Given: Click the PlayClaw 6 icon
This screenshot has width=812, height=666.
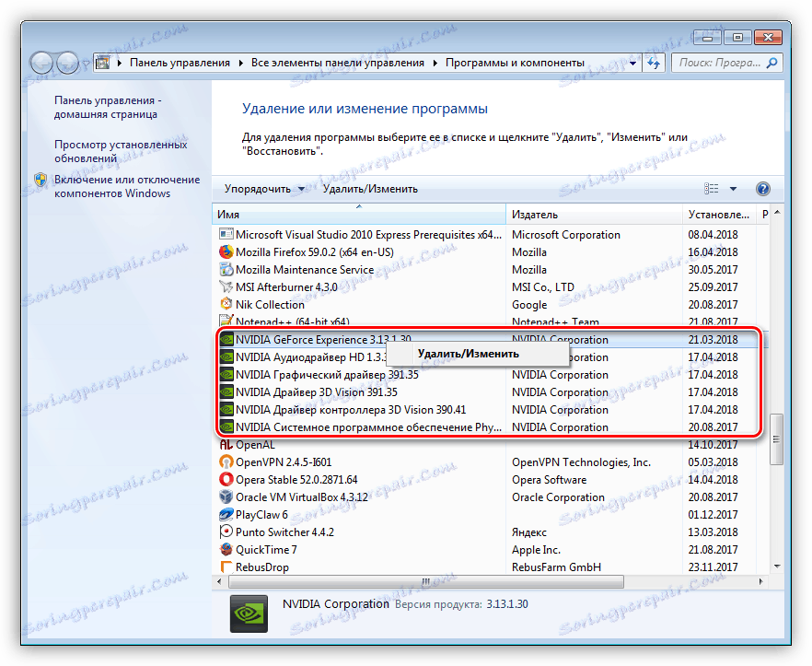Looking at the screenshot, I should coord(226,515).
